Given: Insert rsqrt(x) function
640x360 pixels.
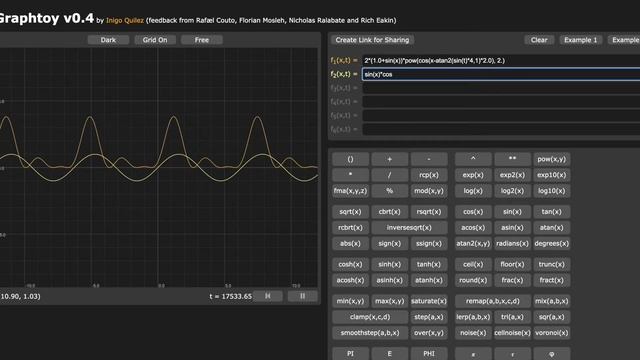Looking at the screenshot, I should coord(429,212).
